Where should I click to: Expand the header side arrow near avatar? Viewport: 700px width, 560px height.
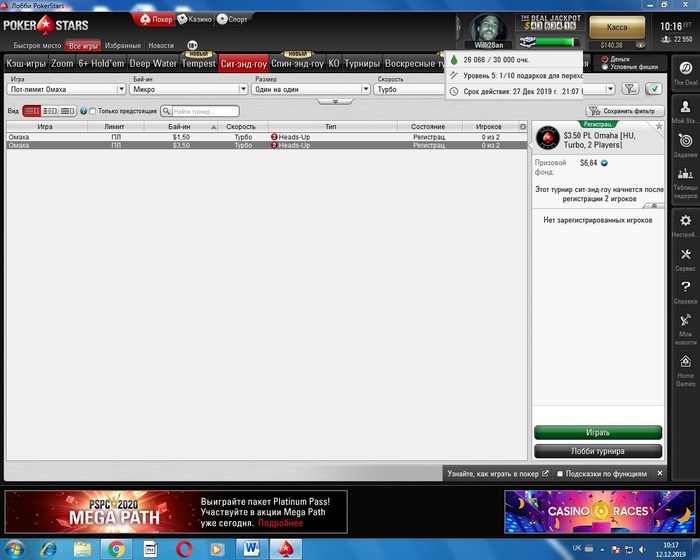[x=458, y=27]
